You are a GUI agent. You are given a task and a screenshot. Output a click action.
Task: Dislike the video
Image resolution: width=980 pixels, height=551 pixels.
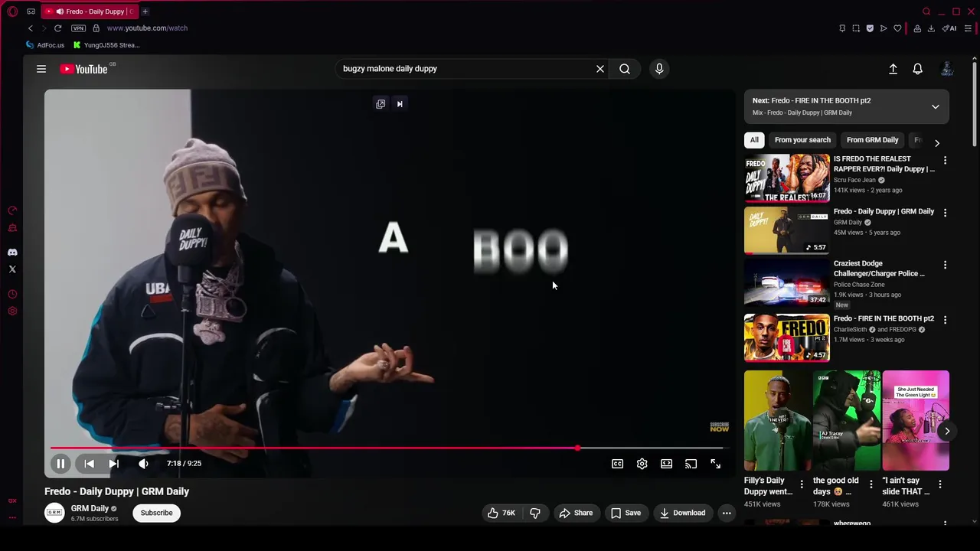coord(535,513)
